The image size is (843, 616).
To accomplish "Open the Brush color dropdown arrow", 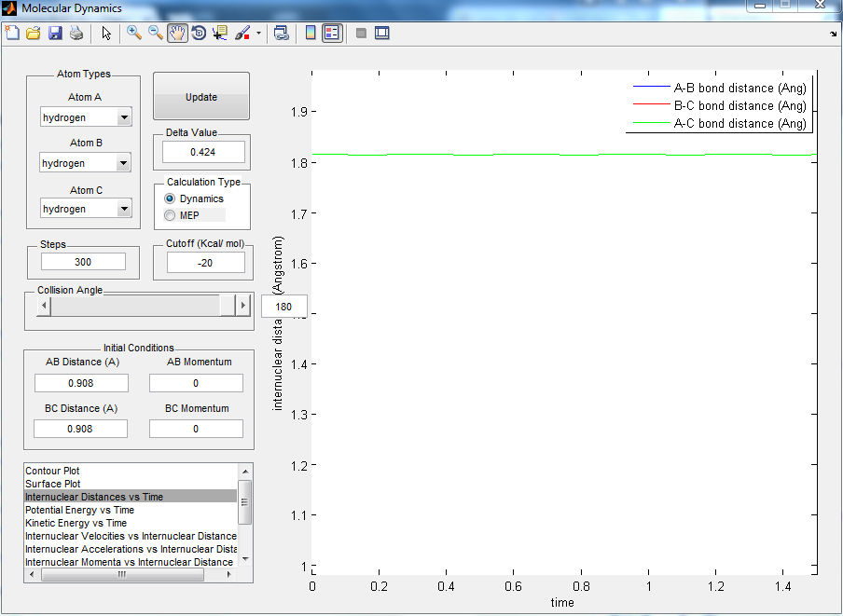I will 258,34.
